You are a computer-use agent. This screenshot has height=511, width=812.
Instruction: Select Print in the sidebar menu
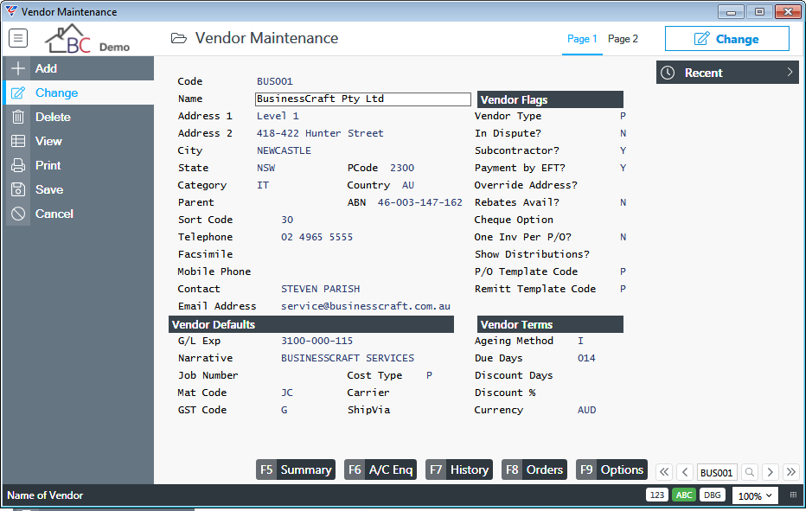[79, 165]
